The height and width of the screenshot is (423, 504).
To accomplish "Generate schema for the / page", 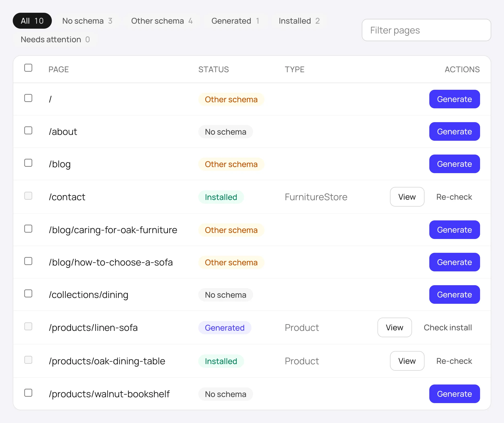I will (455, 99).
